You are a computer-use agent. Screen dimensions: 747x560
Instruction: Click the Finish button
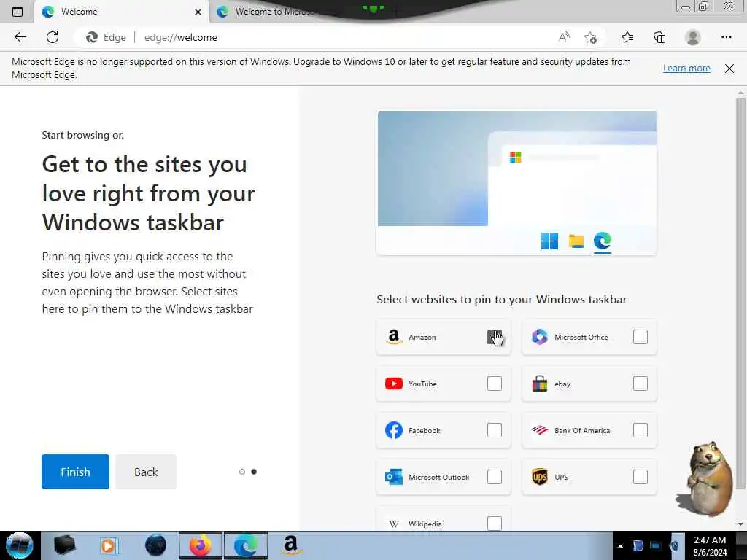(75, 472)
